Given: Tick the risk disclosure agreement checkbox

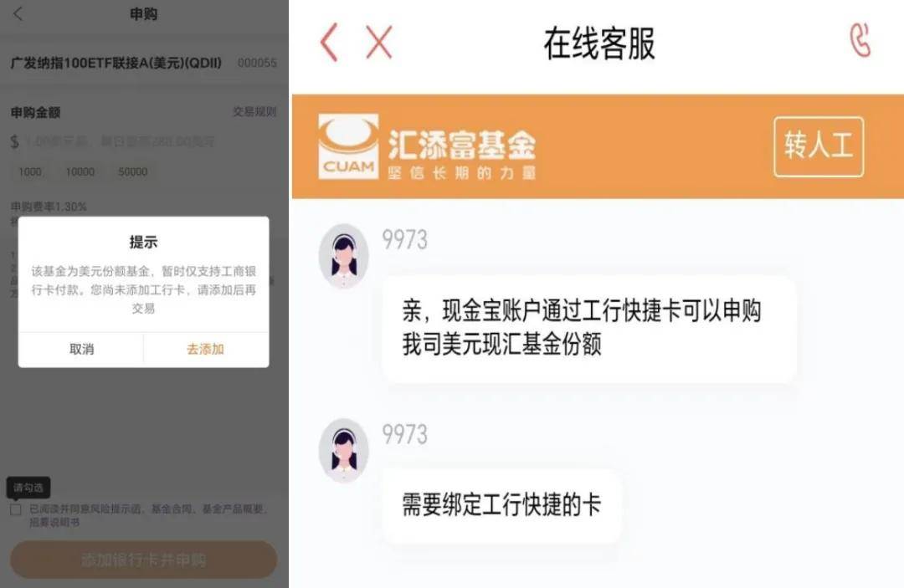Looking at the screenshot, I should [x=16, y=509].
